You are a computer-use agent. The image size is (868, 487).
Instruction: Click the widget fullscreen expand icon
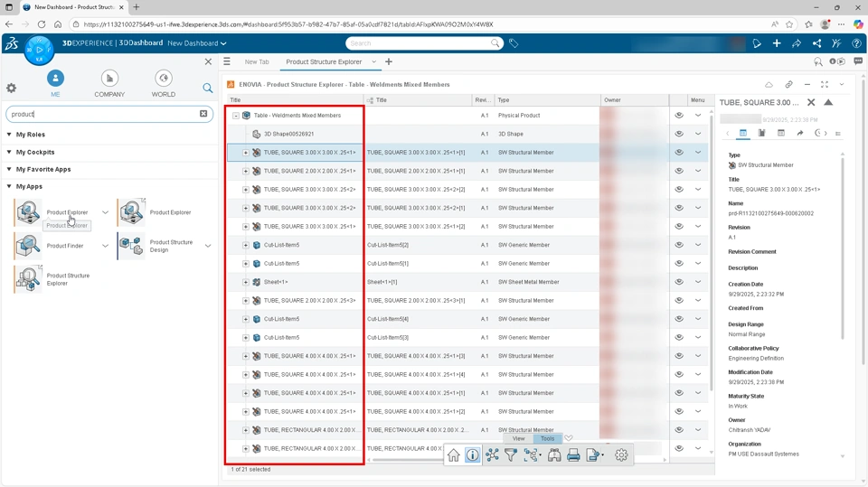pos(825,85)
